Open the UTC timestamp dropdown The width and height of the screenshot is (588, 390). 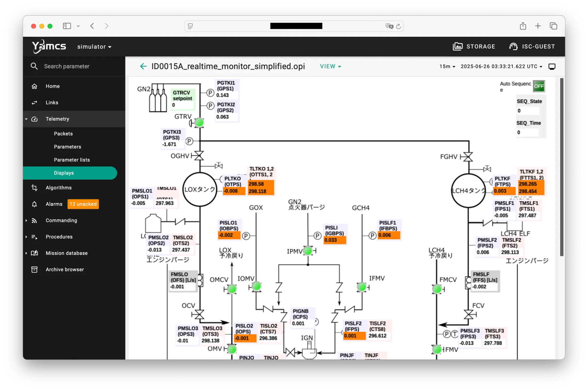[x=502, y=66]
